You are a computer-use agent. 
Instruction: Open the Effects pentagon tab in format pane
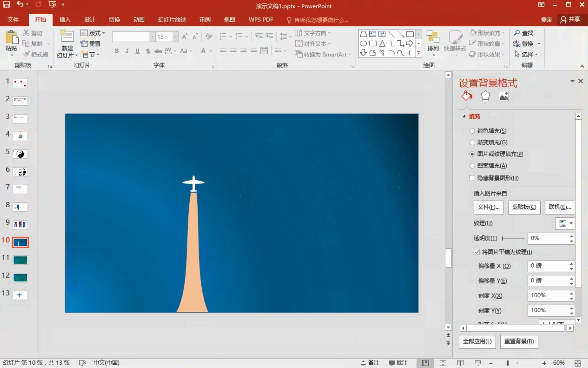(x=485, y=96)
